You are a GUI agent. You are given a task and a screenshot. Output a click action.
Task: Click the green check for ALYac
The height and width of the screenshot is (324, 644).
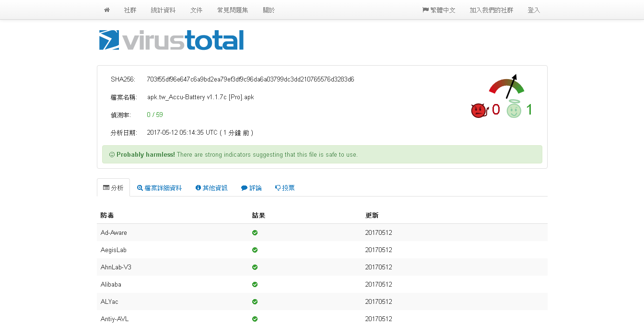pos(255,301)
